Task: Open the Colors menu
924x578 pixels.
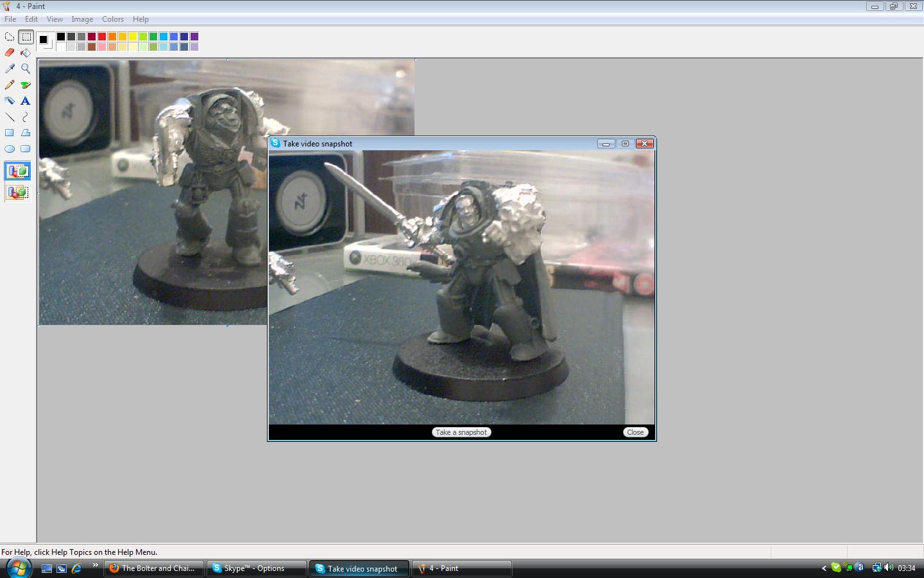Action: click(x=113, y=19)
